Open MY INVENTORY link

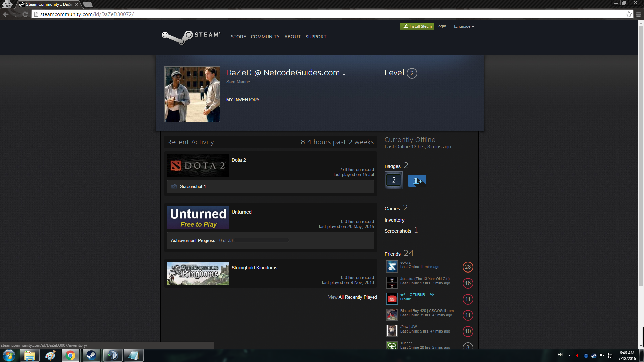(243, 100)
